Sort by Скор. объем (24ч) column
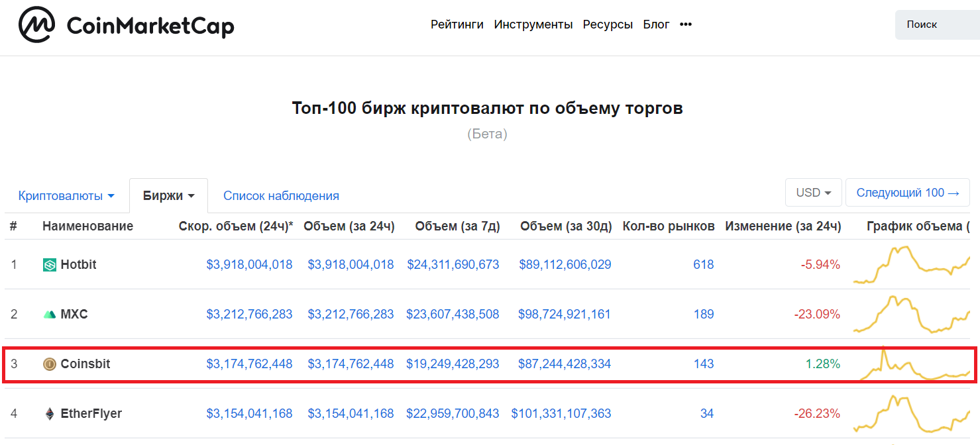Image resolution: width=980 pixels, height=445 pixels. (x=236, y=226)
